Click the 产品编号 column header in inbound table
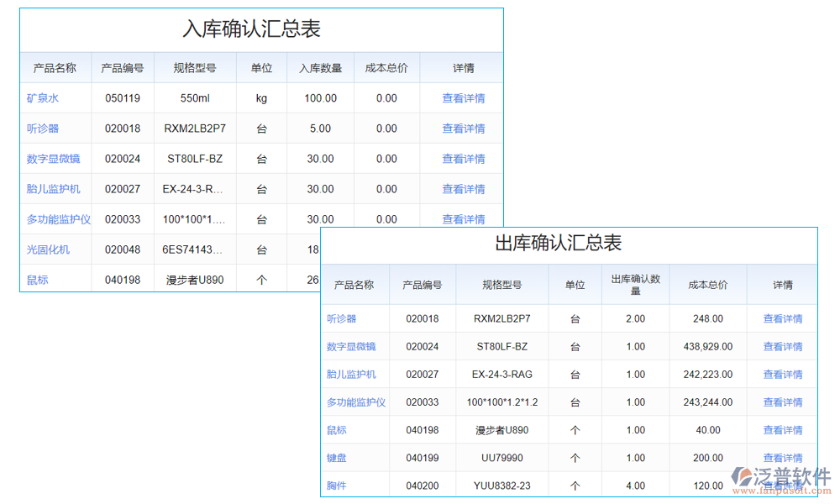840x504 pixels. 123,68
